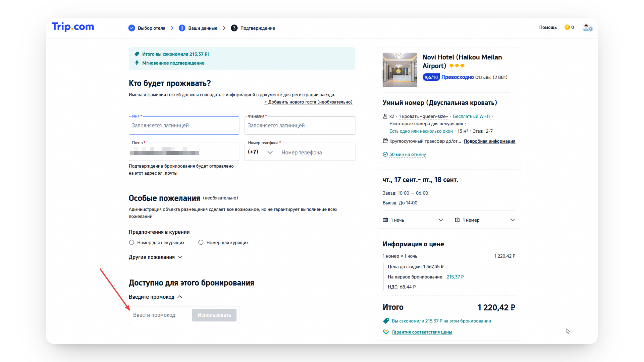Open Подробная информация link
The height and width of the screenshot is (362, 644).
489,141
